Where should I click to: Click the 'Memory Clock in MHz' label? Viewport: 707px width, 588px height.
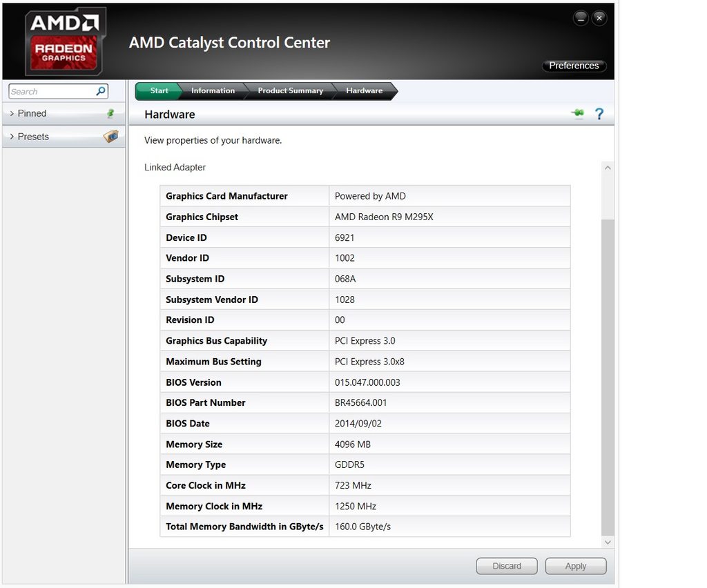(214, 506)
